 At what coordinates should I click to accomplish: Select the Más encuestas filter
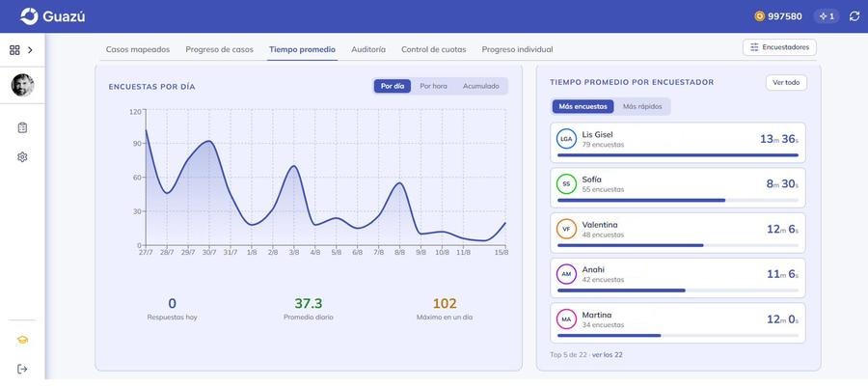click(583, 106)
